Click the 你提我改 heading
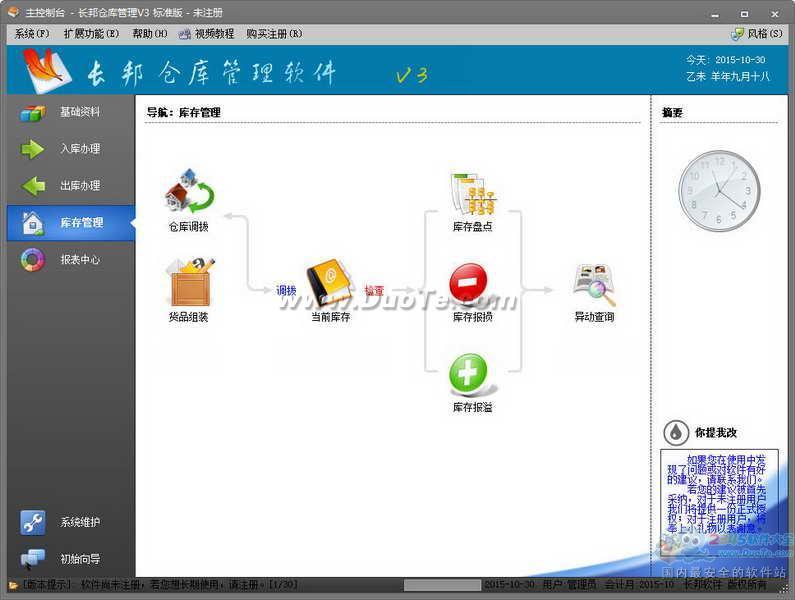 coord(716,433)
